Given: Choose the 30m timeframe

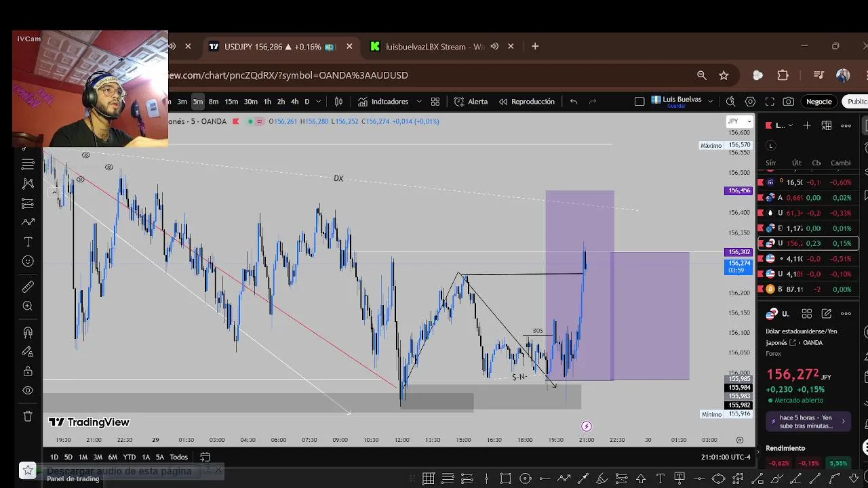Looking at the screenshot, I should pyautogui.click(x=251, y=102).
